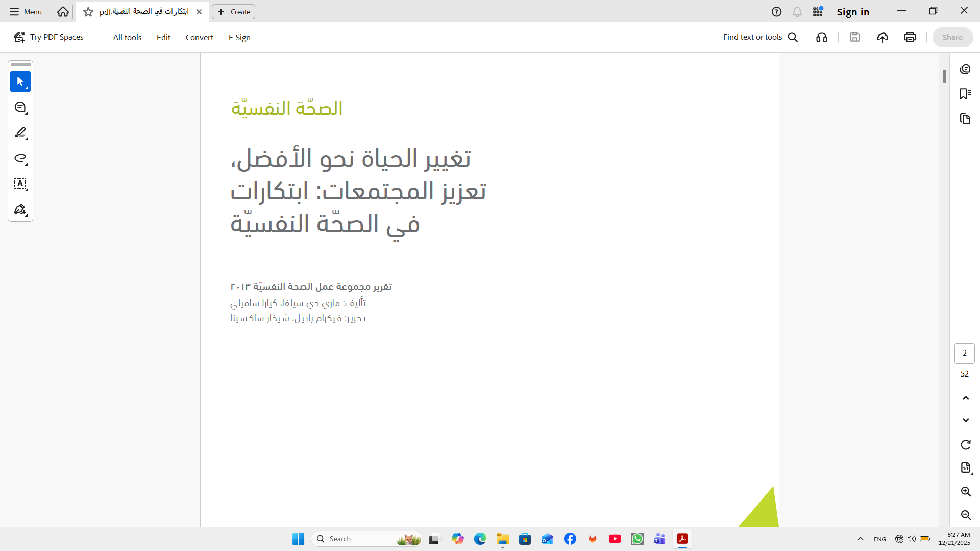Image resolution: width=980 pixels, height=551 pixels.
Task: Open Copilot from the taskbar
Action: (458, 539)
